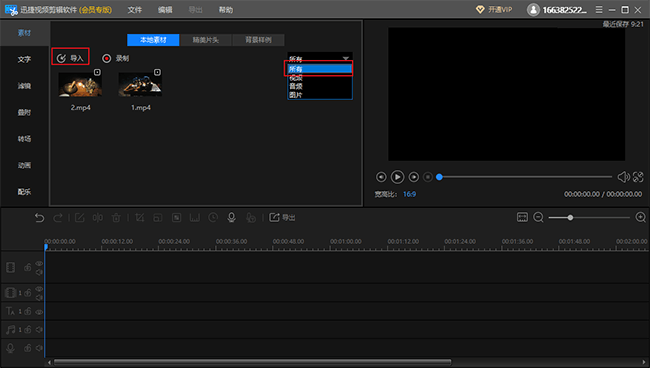
Task: Click the 导入 import button
Action: click(70, 58)
